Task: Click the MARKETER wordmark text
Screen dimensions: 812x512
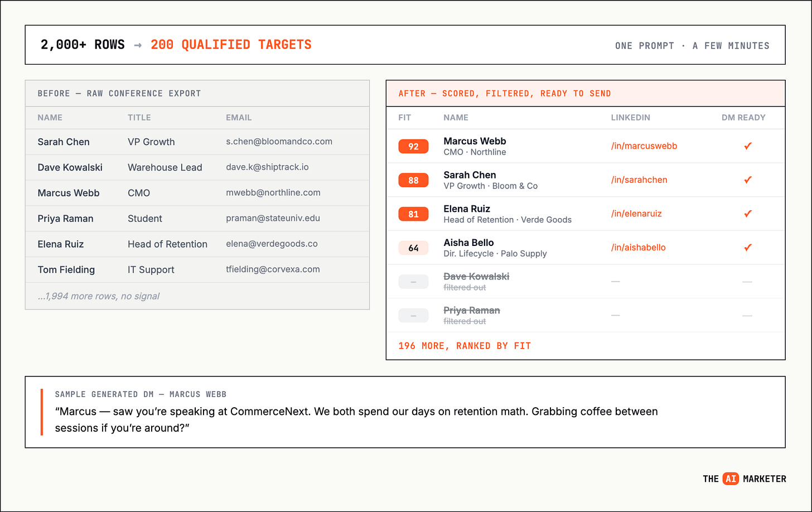Action: [765, 479]
